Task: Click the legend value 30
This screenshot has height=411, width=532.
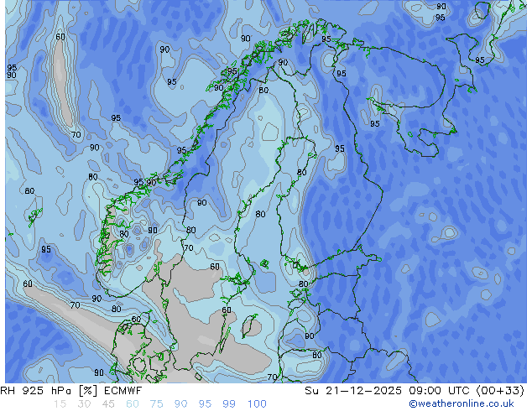Action: click(x=84, y=404)
